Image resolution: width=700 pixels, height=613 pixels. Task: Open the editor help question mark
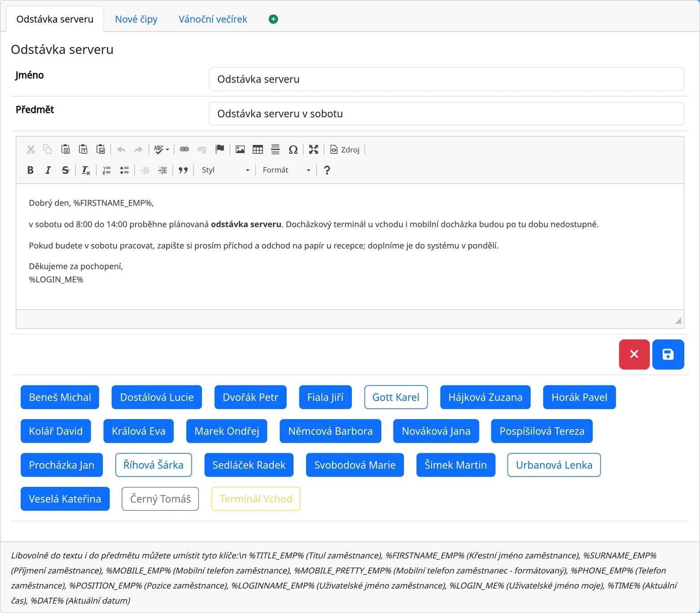coord(327,170)
